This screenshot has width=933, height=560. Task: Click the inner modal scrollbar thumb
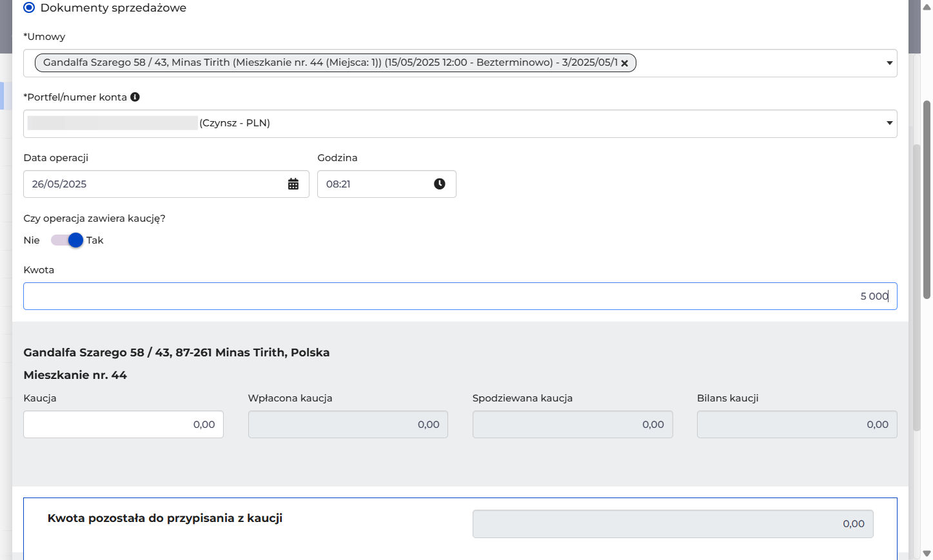click(917, 288)
